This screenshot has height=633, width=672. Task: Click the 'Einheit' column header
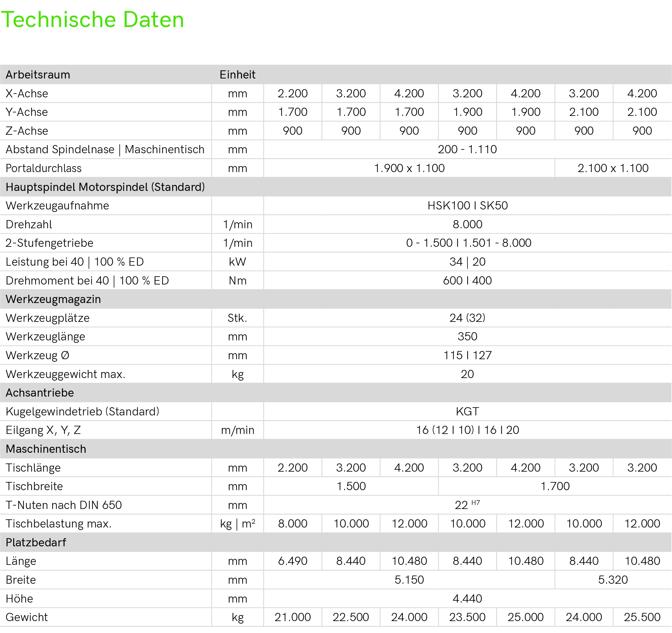pos(237,75)
